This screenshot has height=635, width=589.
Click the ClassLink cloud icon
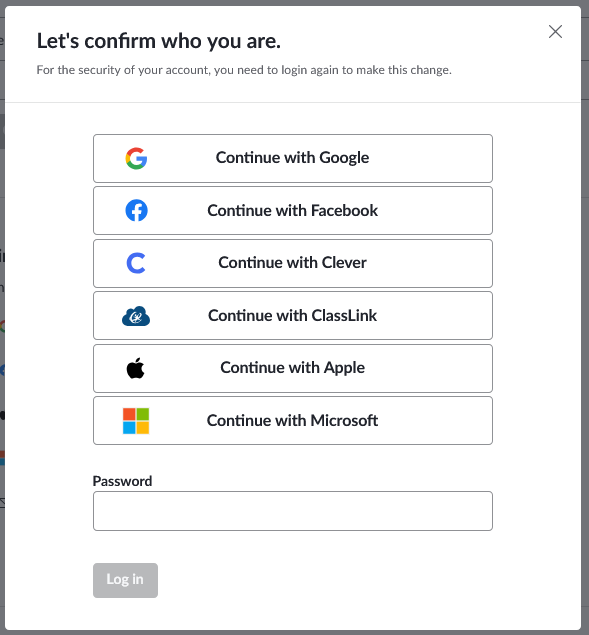(x=136, y=316)
